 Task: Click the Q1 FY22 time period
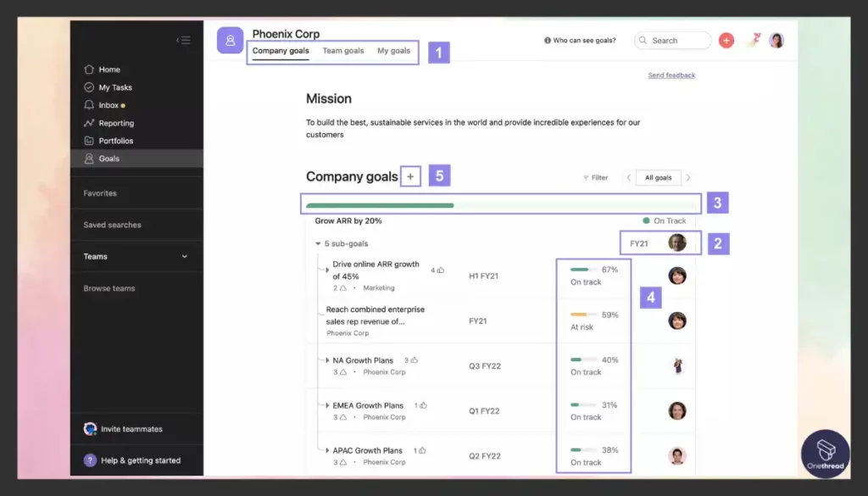pyautogui.click(x=484, y=410)
